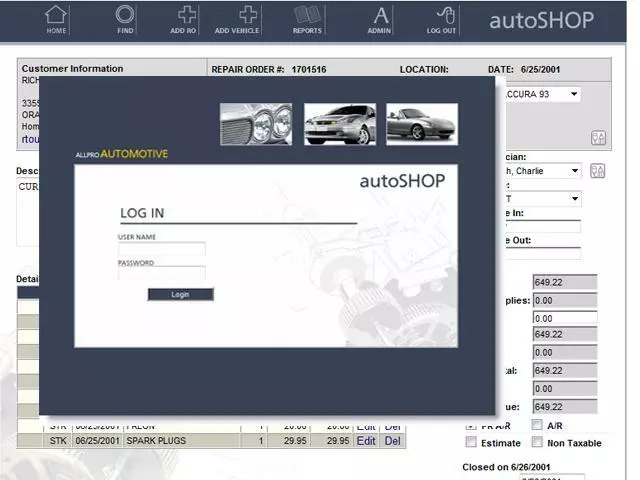Viewport: 640px width, 480px height.
Task: Click the ALLPRO AUTOMOTIVE logo
Action: [122, 154]
